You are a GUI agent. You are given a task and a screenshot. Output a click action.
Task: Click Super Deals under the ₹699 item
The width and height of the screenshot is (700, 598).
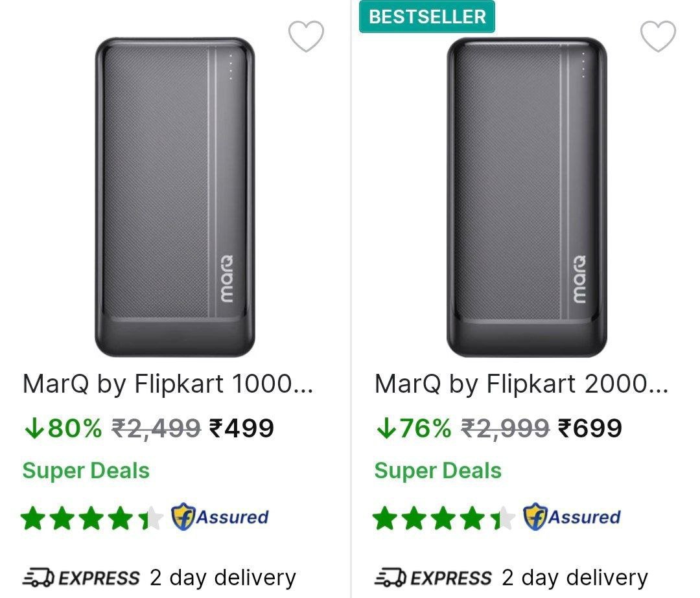[x=437, y=470]
